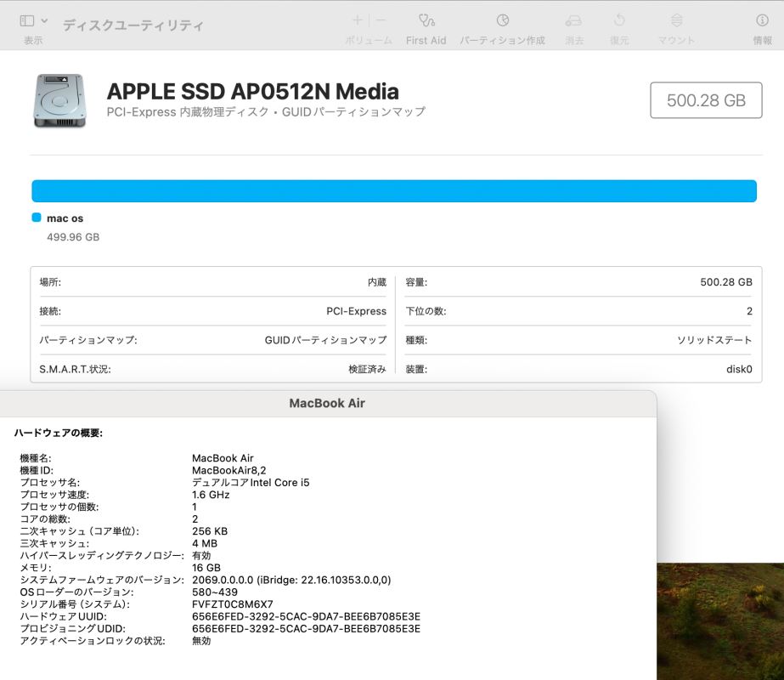Select the mac os volume label
This screenshot has width=784, height=680.
[65, 218]
